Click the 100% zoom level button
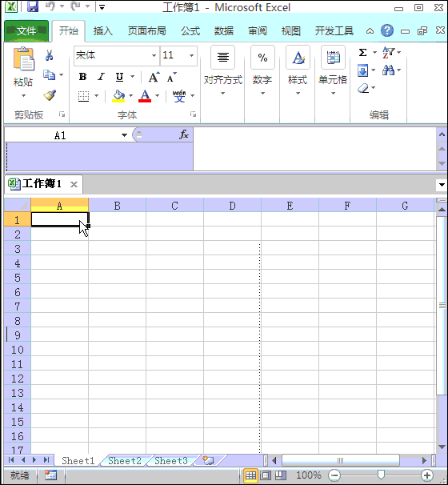This screenshot has width=448, height=485. pos(309,475)
